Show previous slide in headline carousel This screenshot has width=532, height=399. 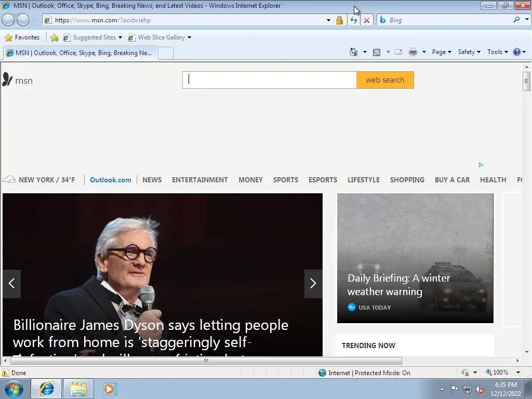click(x=12, y=284)
